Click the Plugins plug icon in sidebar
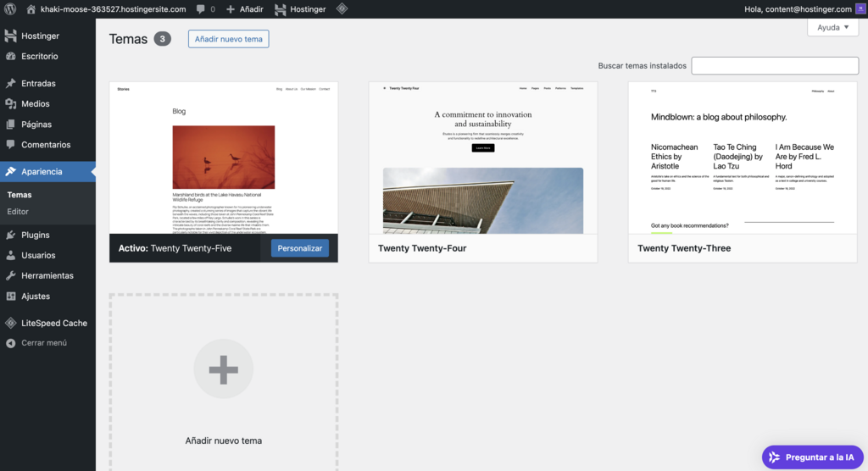 (x=11, y=235)
